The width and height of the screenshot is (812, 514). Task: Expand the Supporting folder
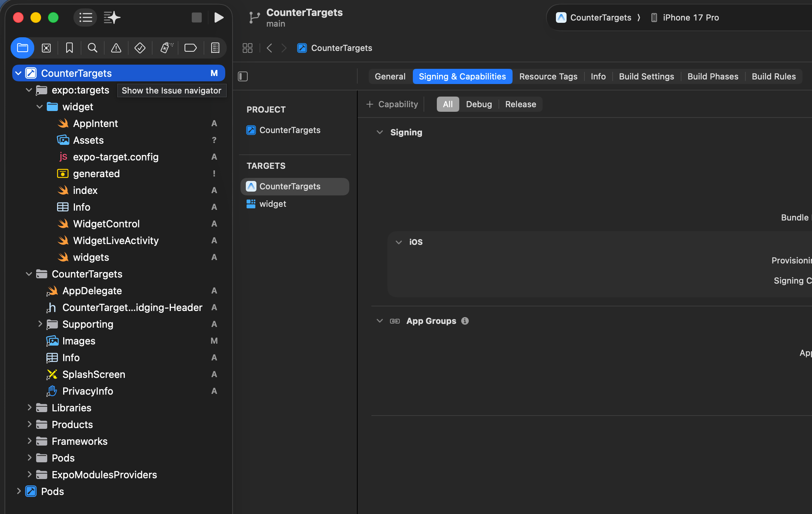(x=40, y=324)
